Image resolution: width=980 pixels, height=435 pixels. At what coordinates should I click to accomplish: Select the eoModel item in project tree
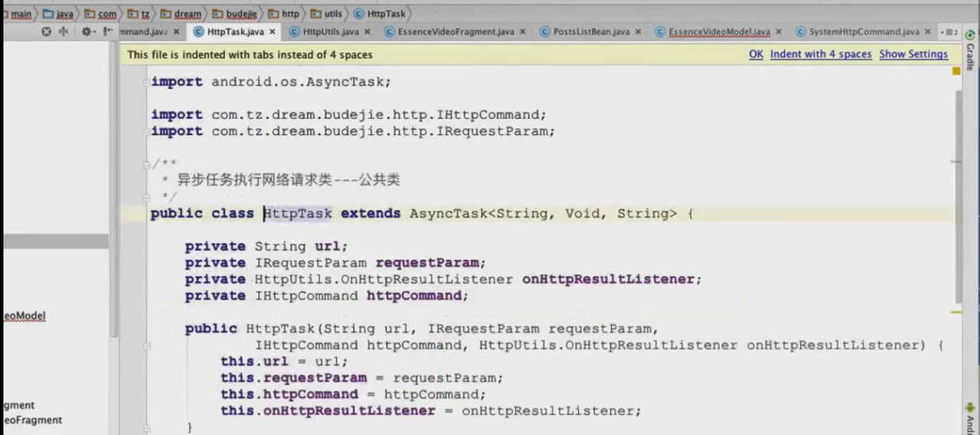[24, 316]
